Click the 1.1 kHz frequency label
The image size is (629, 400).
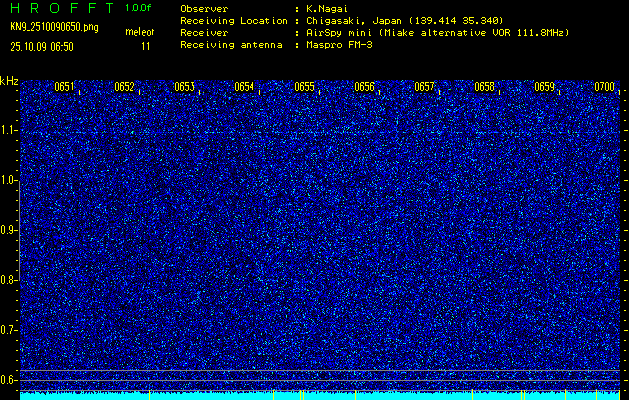9,130
